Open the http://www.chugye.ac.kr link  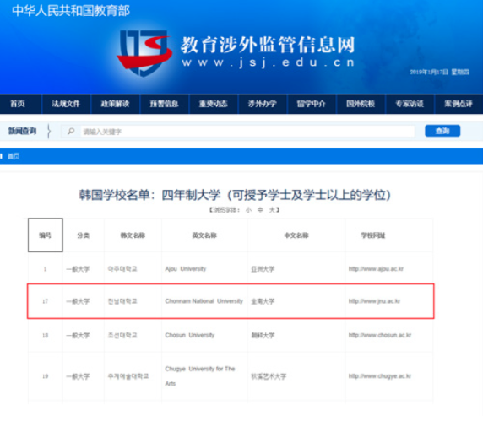[x=380, y=376]
